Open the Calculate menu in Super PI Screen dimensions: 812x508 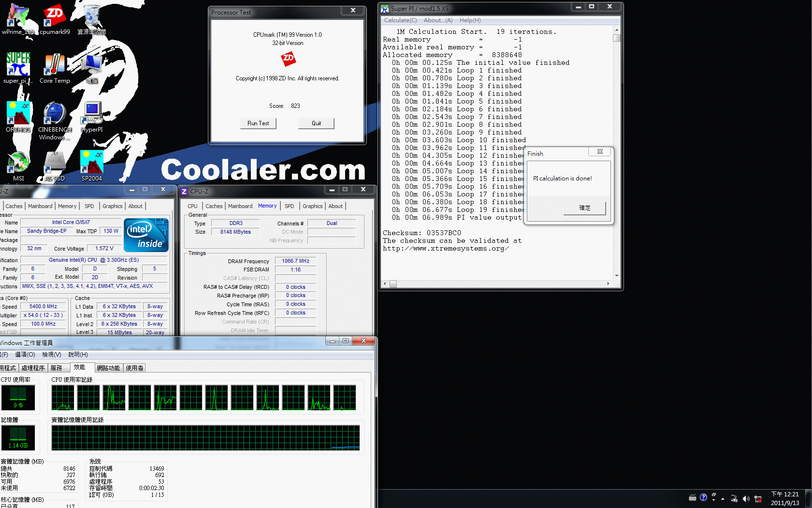pos(400,20)
